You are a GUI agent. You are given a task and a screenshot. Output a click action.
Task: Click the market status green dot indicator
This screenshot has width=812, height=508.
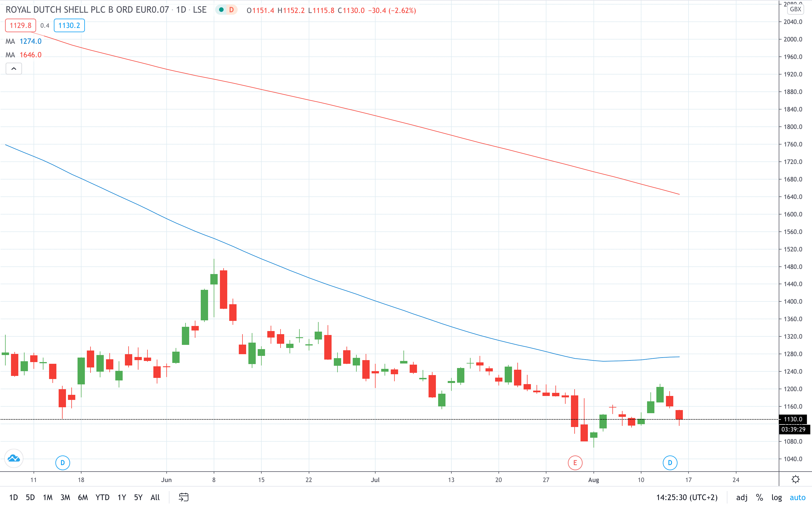221,10
